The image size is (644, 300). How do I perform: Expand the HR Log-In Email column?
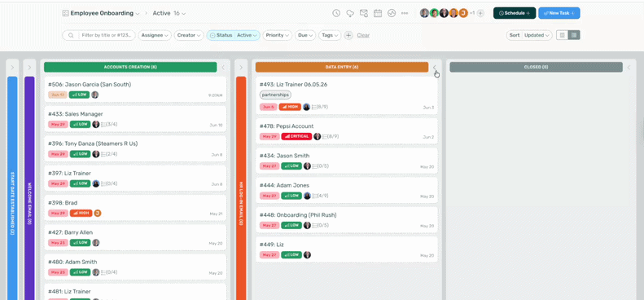point(241,67)
